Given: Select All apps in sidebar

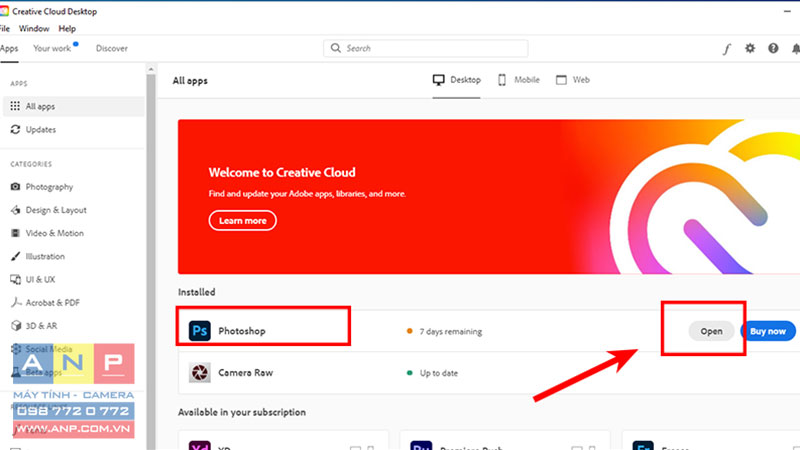Looking at the screenshot, I should [74, 106].
